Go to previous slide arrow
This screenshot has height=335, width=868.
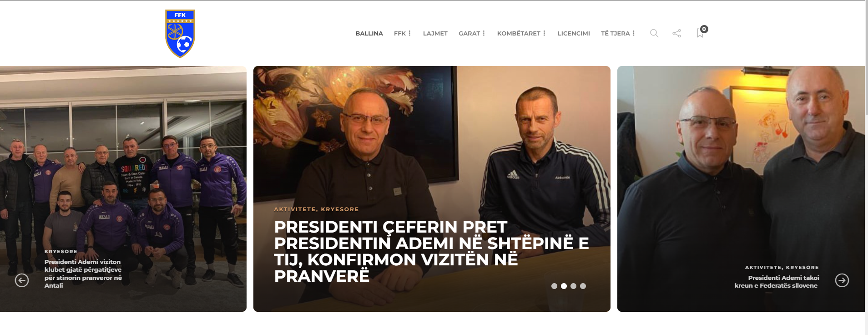pos(22,280)
